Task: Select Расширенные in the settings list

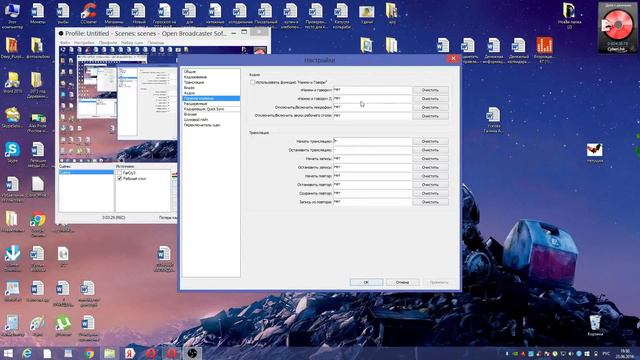Action: point(211,104)
